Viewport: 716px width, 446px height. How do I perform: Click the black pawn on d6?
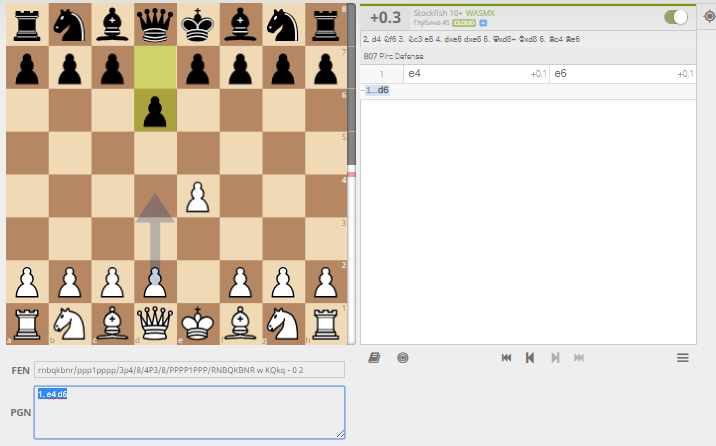coord(155,111)
